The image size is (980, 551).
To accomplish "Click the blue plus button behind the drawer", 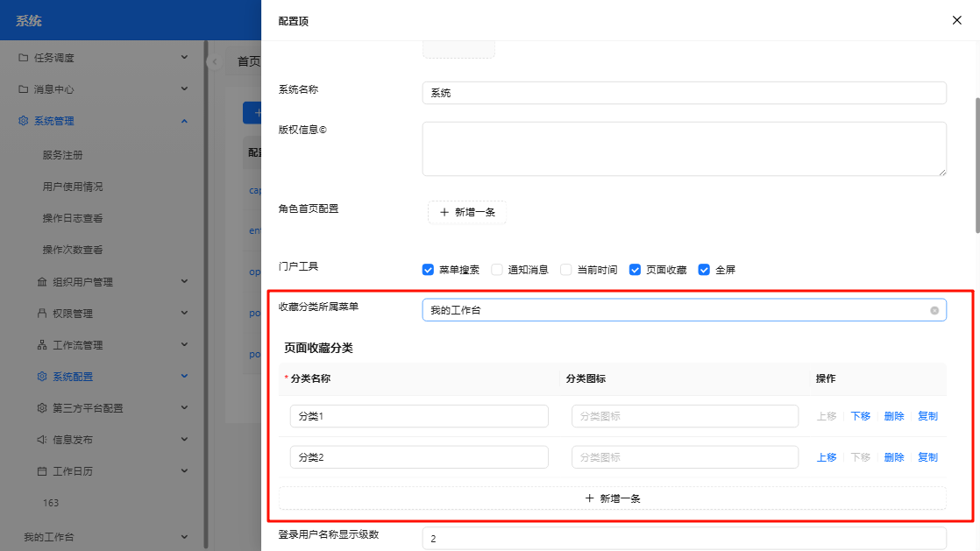I will [253, 113].
